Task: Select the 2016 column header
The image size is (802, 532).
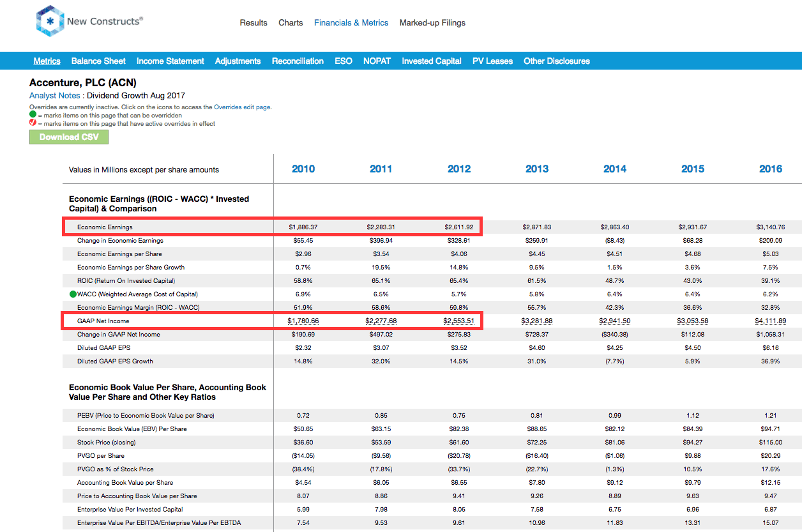Action: click(x=771, y=169)
